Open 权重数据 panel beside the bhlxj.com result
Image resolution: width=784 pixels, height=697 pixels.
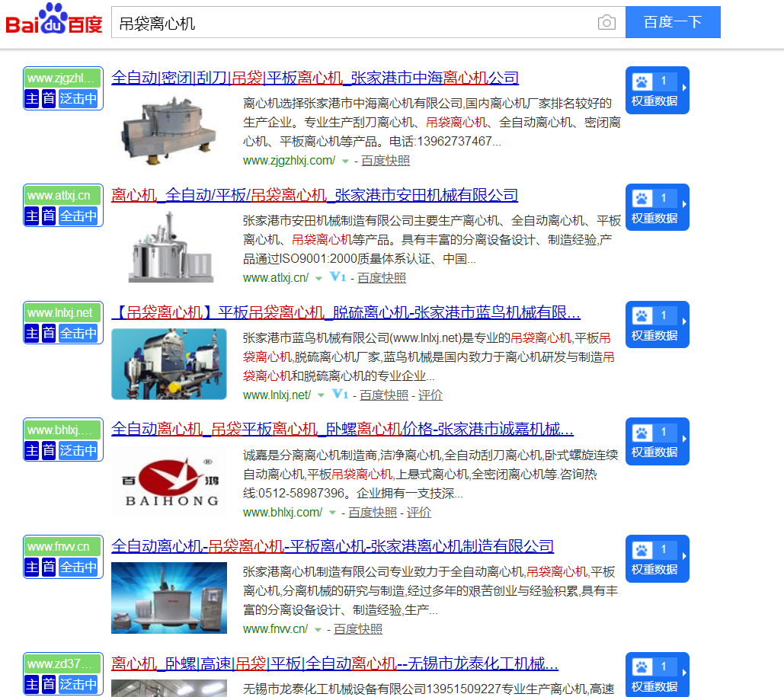point(657,442)
